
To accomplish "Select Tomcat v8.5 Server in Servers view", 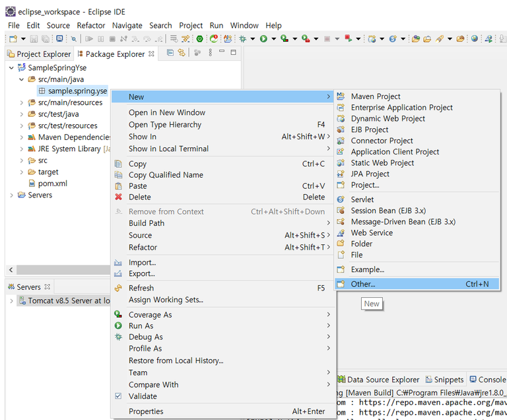I will coord(65,300).
